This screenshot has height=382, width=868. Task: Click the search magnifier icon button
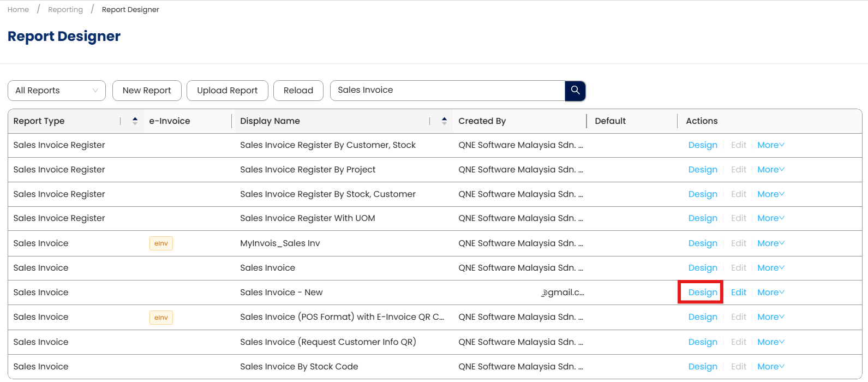[575, 91]
